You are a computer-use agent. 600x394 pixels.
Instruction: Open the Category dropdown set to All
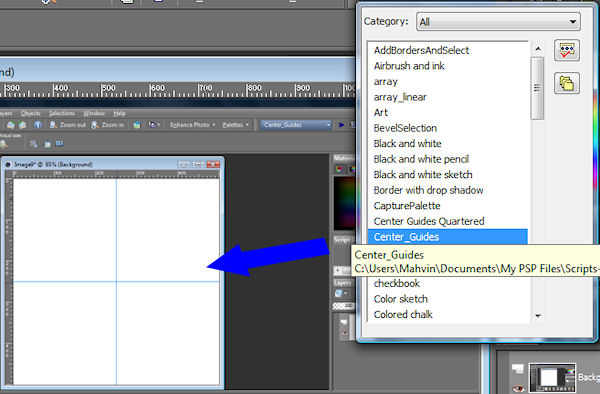(x=498, y=22)
